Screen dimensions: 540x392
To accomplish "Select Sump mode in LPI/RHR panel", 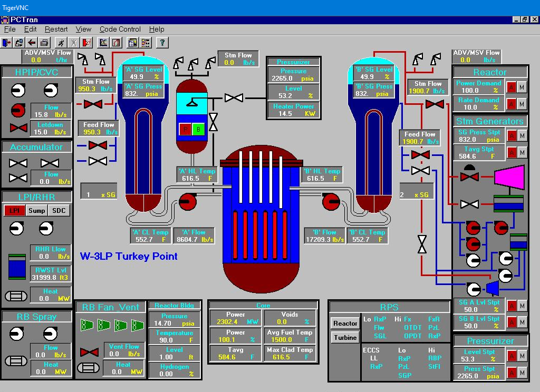I will pos(37,211).
